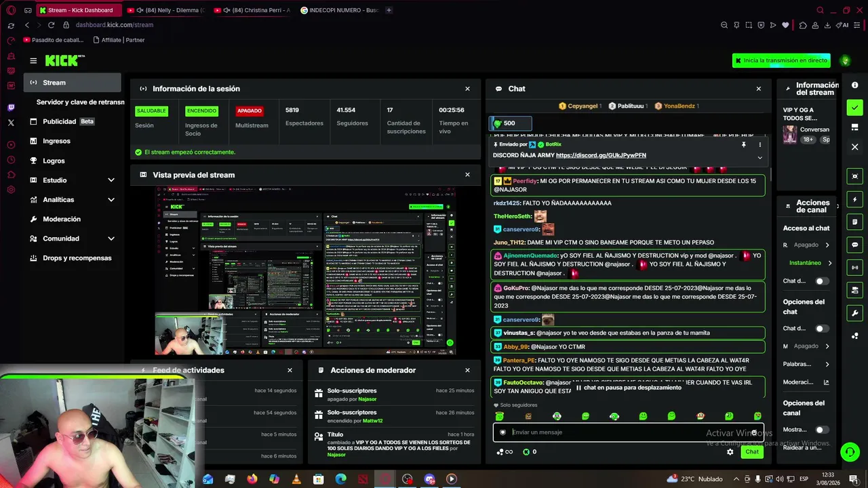Open Drops y recompensas in the sidebar

(72, 258)
